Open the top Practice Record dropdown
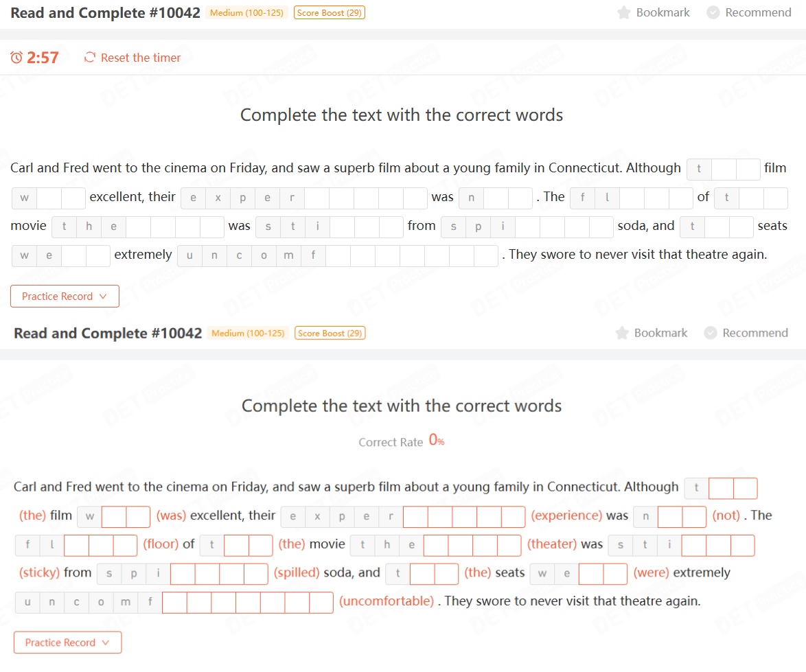 click(x=65, y=297)
